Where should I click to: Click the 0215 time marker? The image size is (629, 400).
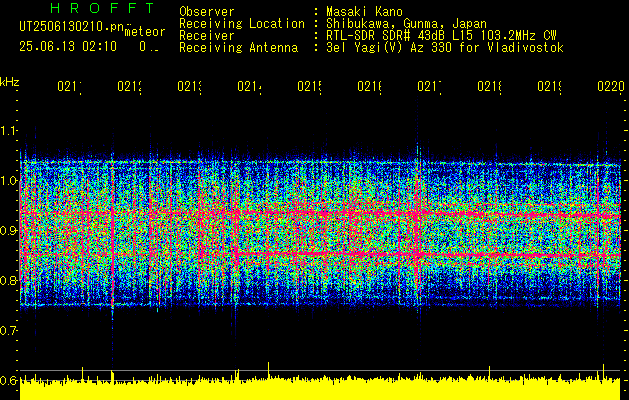point(310,86)
